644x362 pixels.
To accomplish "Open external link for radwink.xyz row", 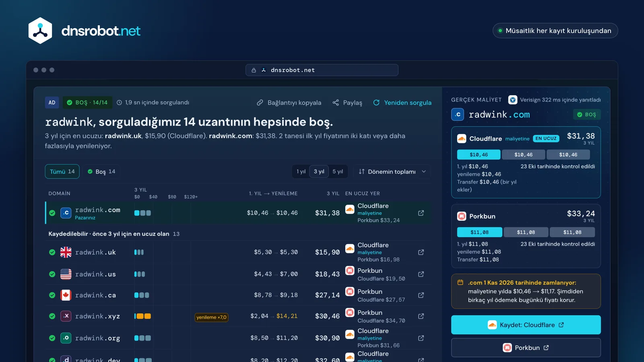I will click(421, 316).
